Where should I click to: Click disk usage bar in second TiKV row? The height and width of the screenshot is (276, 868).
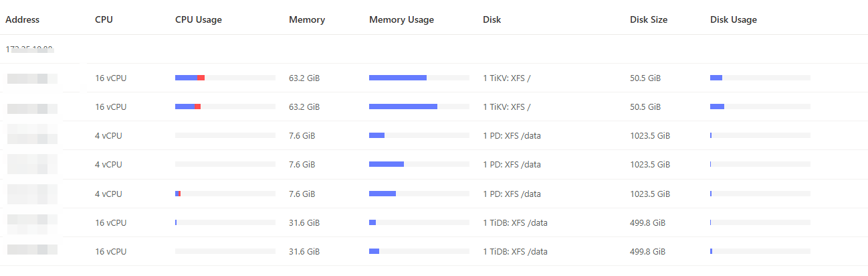[x=760, y=107]
